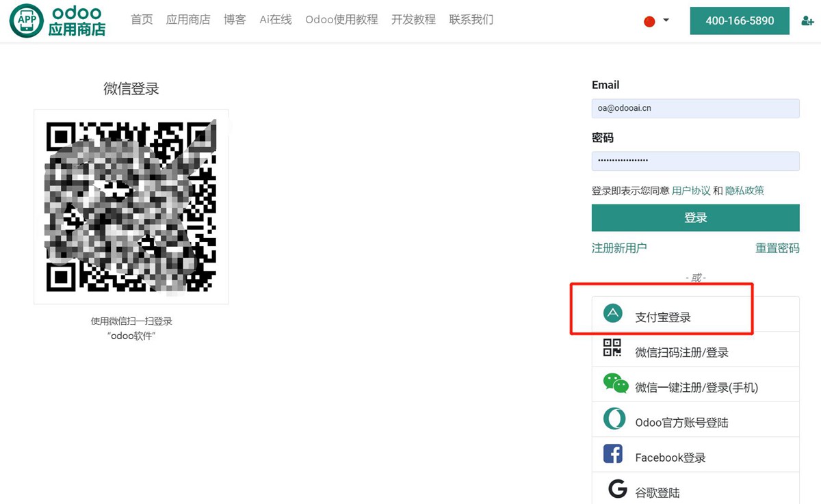The width and height of the screenshot is (821, 504).
Task: Open the 首页 menu item
Action: click(142, 20)
